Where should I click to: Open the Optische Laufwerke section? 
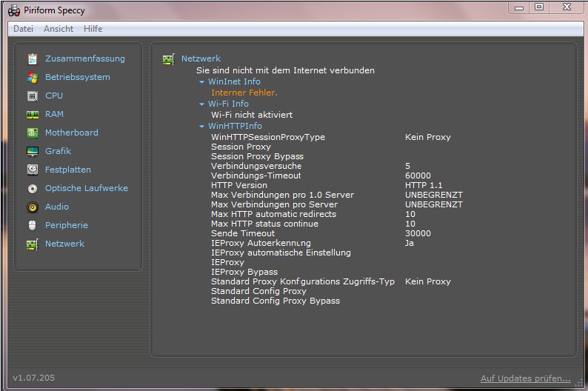coord(87,188)
